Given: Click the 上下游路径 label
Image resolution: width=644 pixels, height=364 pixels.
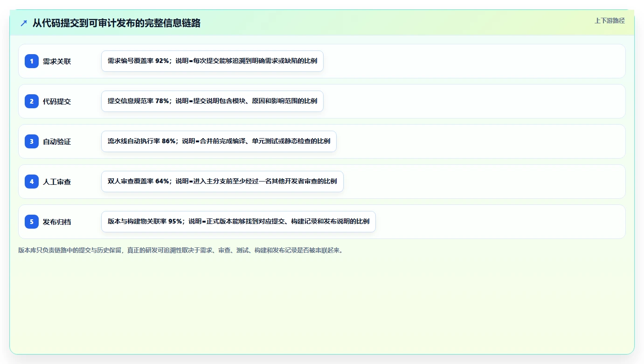Looking at the screenshot, I should [609, 21].
